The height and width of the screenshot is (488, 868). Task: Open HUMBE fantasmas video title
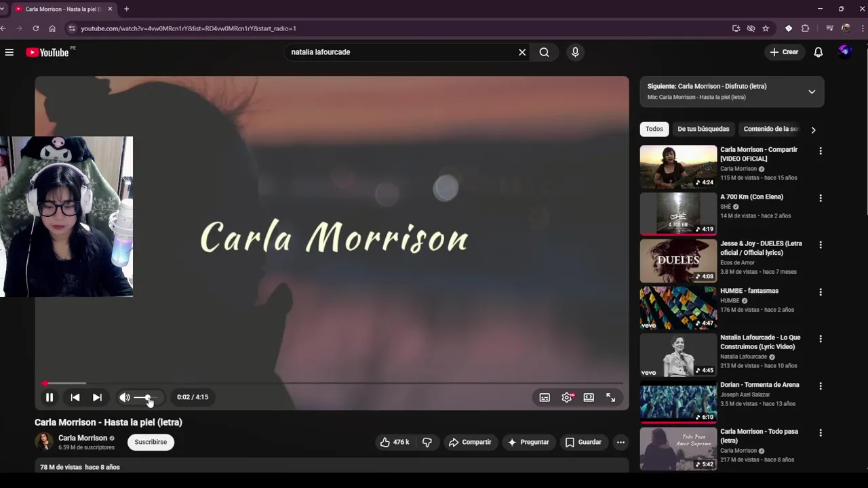click(x=749, y=291)
